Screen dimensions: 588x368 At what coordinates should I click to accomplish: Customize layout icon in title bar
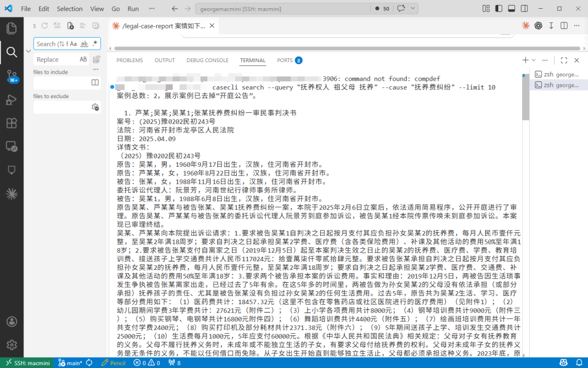point(486,8)
